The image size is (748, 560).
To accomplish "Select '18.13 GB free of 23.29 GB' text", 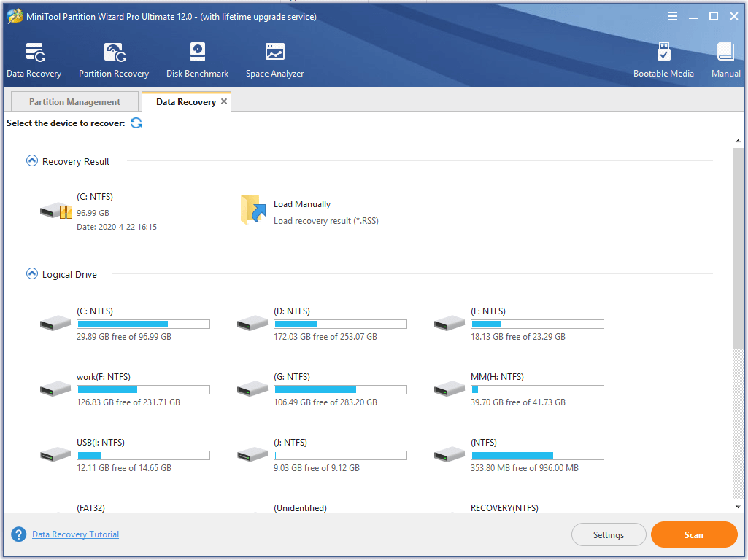I will [x=518, y=336].
